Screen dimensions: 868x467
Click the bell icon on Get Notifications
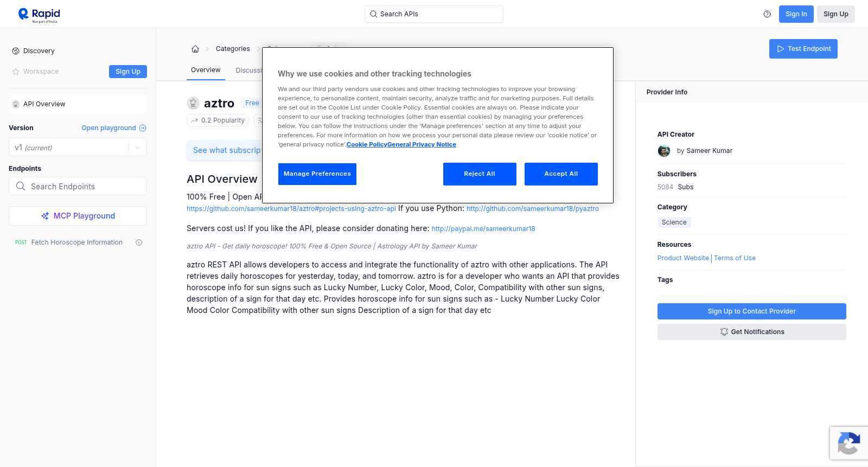click(724, 332)
